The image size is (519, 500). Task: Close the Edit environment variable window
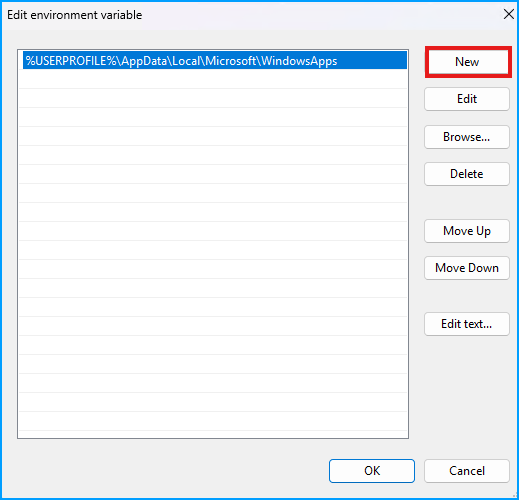(509, 14)
